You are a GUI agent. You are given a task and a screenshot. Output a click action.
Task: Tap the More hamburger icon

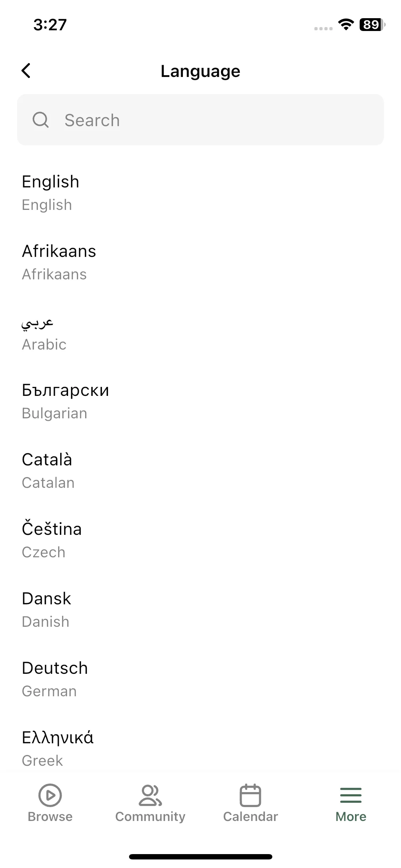coord(351,795)
